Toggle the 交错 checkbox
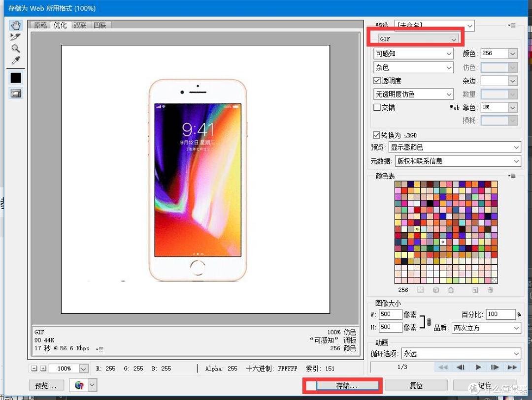 click(377, 107)
